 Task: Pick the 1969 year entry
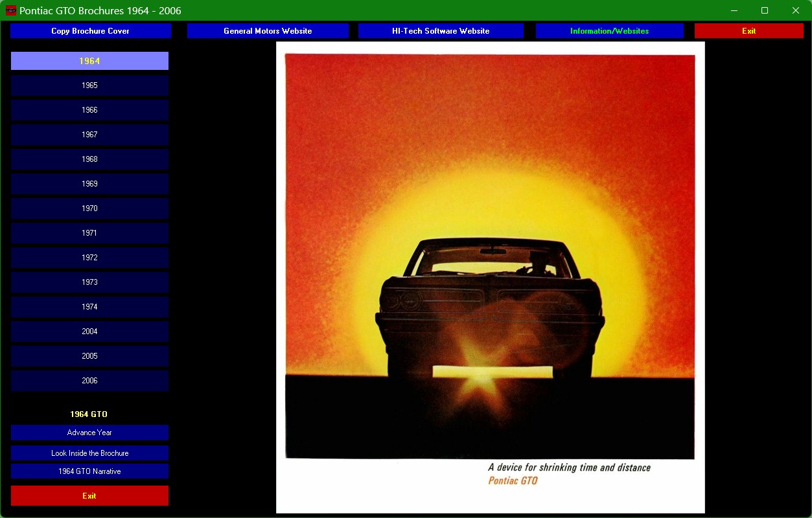point(89,184)
